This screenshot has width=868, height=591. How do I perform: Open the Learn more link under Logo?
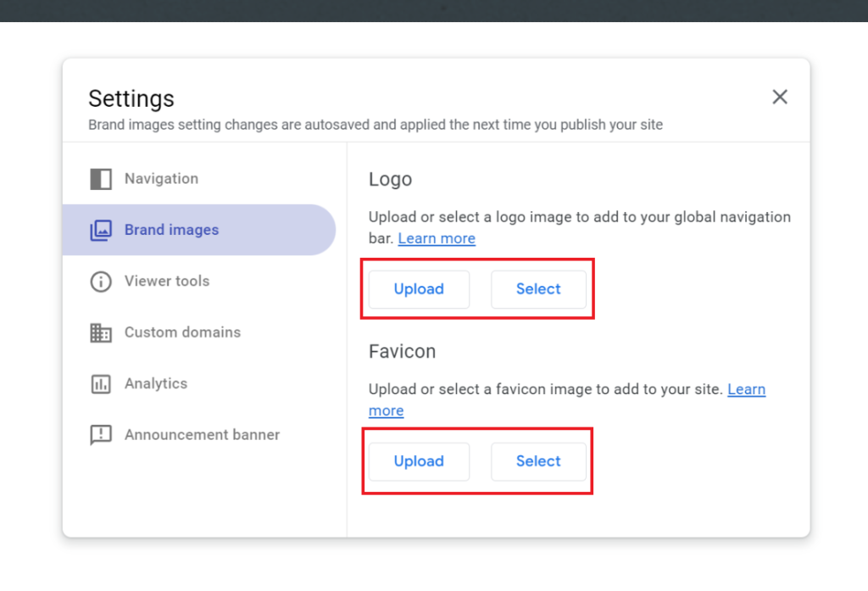436,238
